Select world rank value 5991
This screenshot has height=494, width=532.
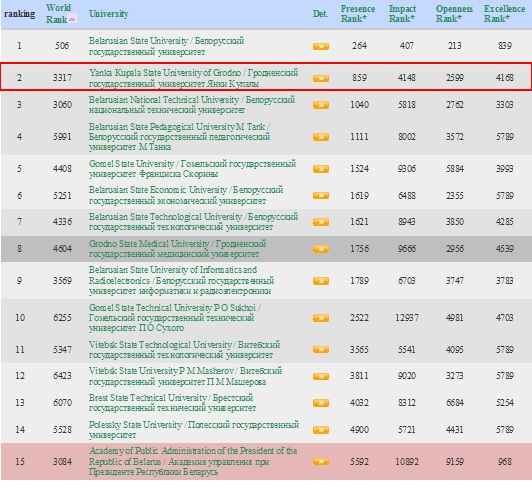pos(62,136)
